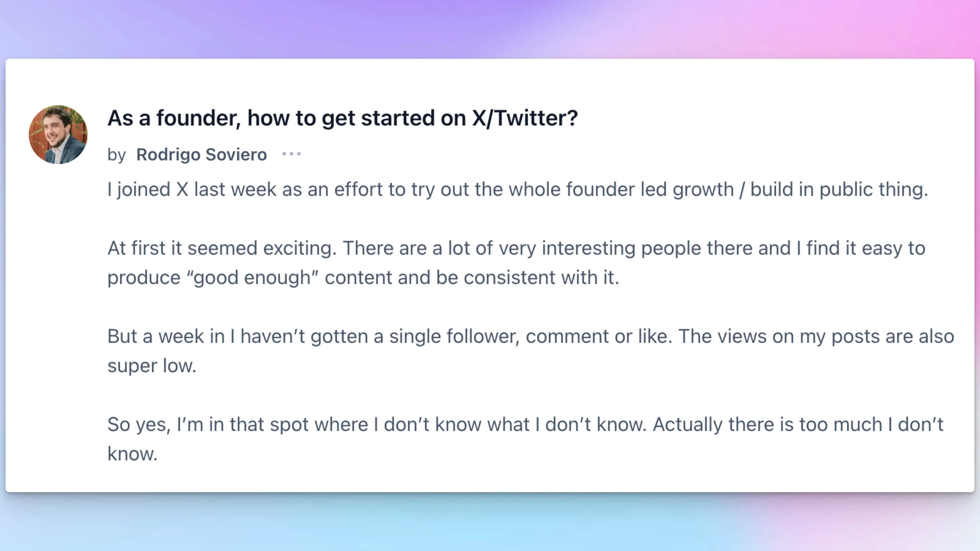Click the phrase "build in public thing."
980x551 pixels.
pos(839,189)
